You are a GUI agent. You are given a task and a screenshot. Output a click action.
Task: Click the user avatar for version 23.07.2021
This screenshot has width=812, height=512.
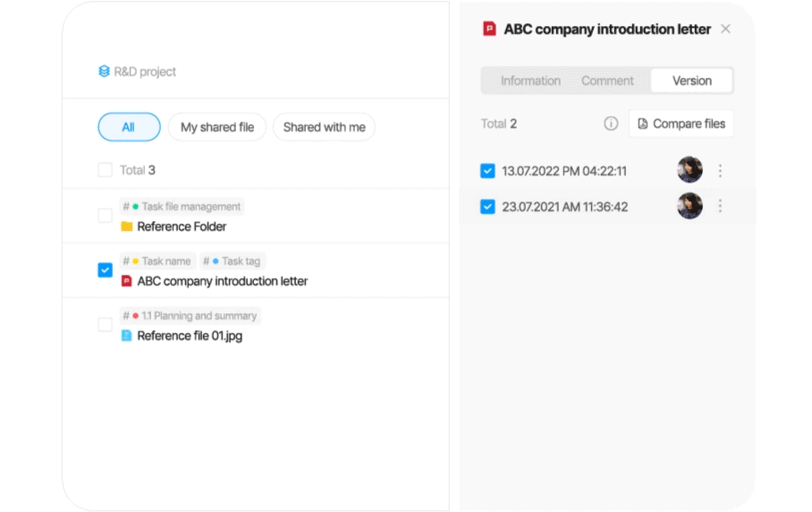689,205
